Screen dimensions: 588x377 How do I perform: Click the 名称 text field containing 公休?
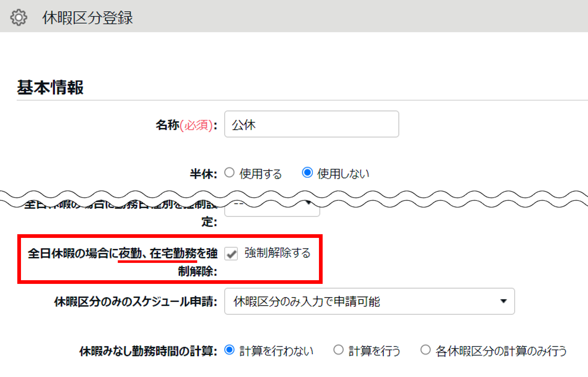tap(311, 124)
